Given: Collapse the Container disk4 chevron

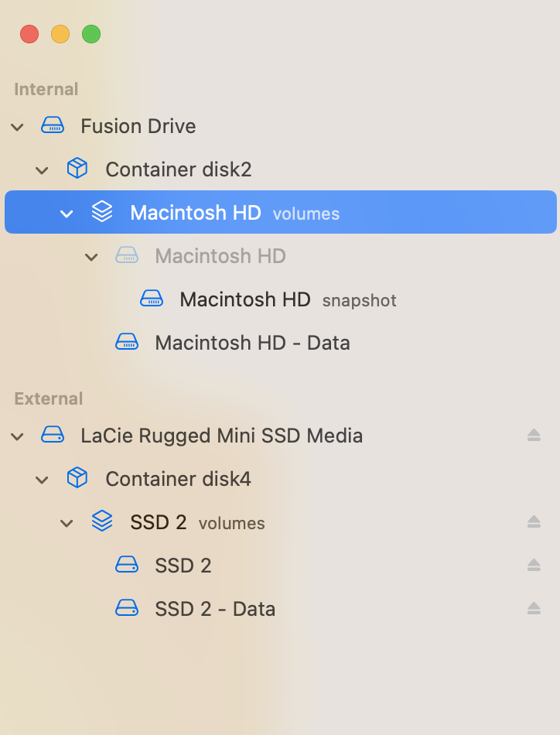Looking at the screenshot, I should 42,479.
